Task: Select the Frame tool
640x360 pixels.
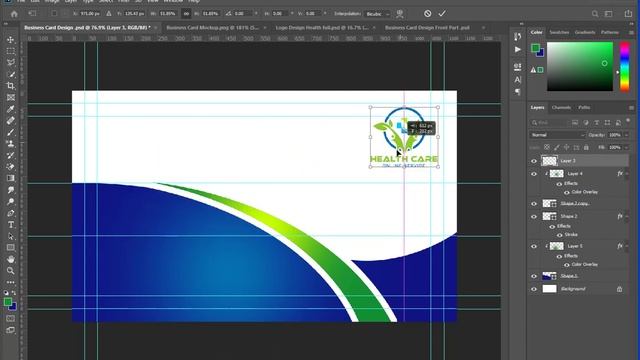Action: [11, 97]
